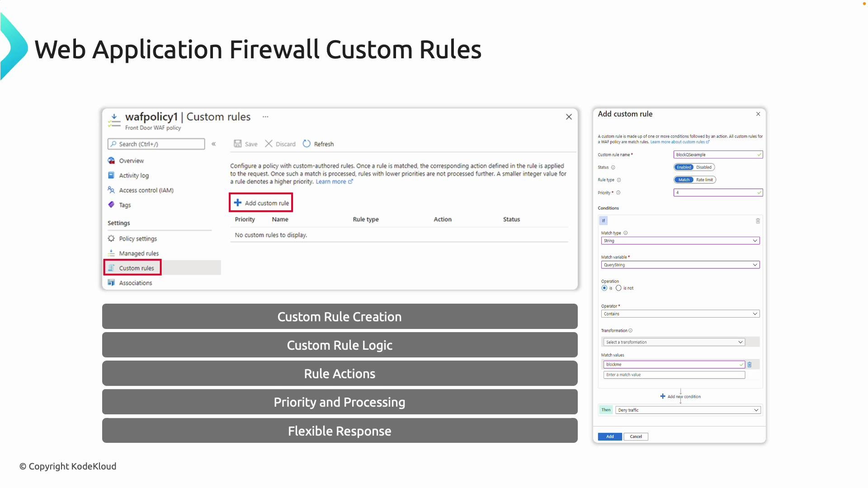Image resolution: width=868 pixels, height=488 pixels.
Task: Click the Transformation info icon
Action: (x=631, y=331)
